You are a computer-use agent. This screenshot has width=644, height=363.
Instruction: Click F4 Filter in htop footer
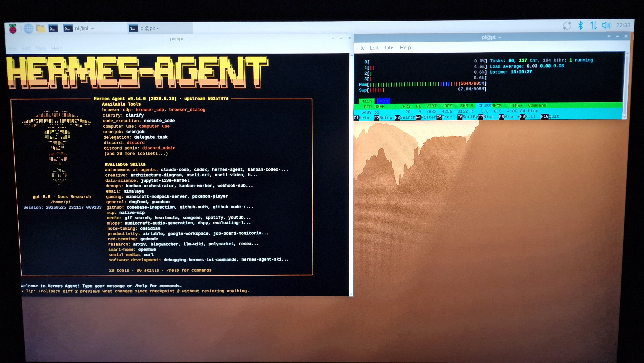tap(426, 117)
